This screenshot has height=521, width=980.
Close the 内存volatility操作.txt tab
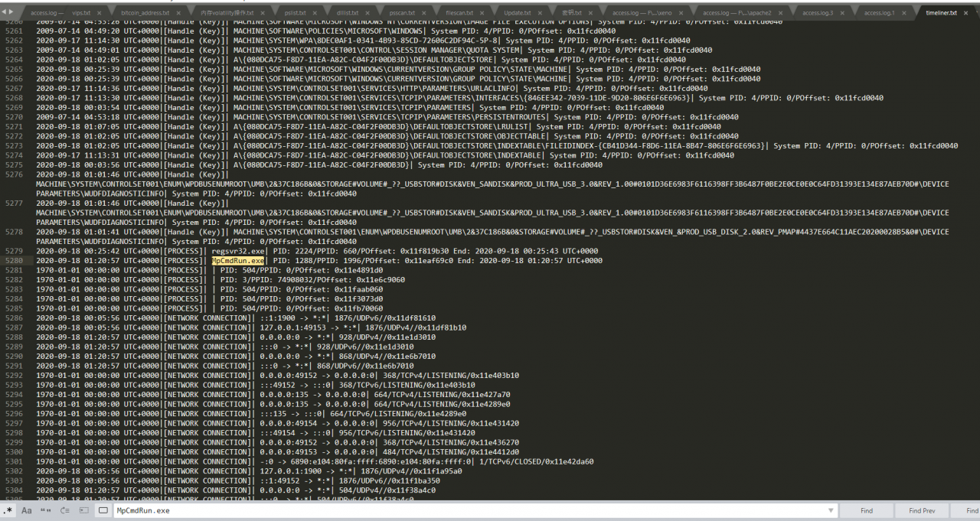pyautogui.click(x=263, y=13)
